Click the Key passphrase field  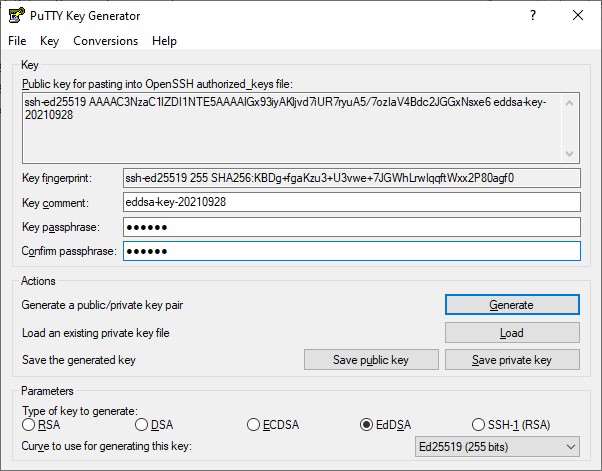[352, 227]
